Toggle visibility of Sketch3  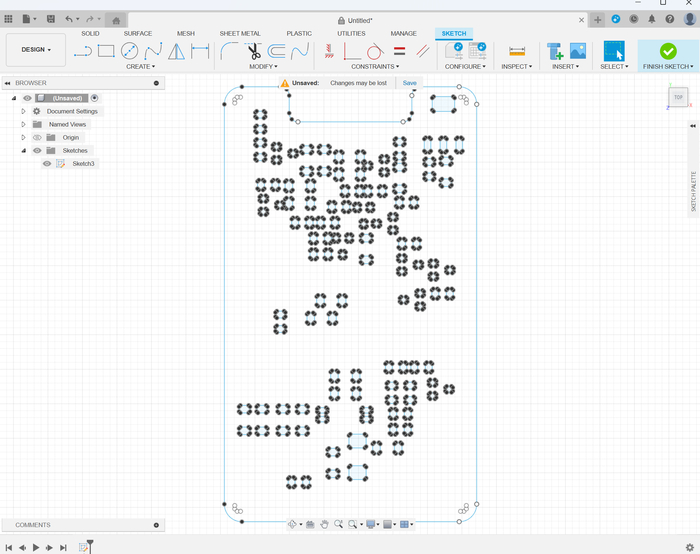coord(47,163)
